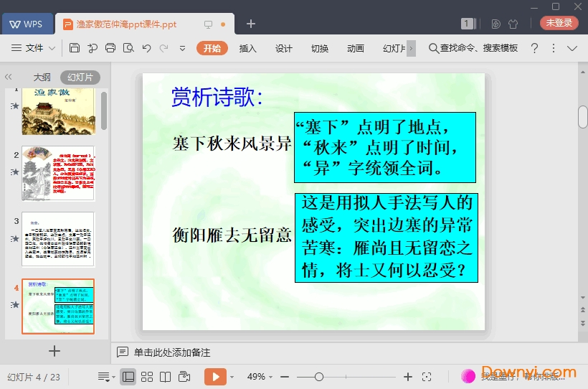
Task: Click the text 衡阳雁去无留意
Action: coord(232,235)
